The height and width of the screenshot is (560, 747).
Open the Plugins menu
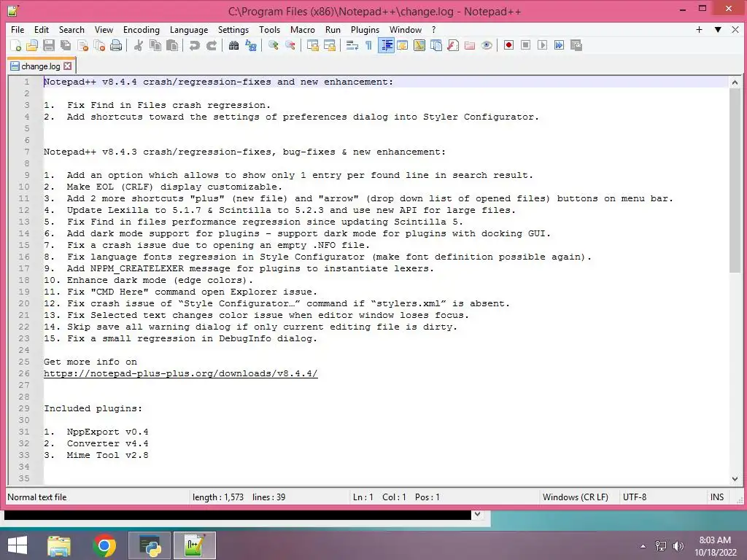pos(365,29)
